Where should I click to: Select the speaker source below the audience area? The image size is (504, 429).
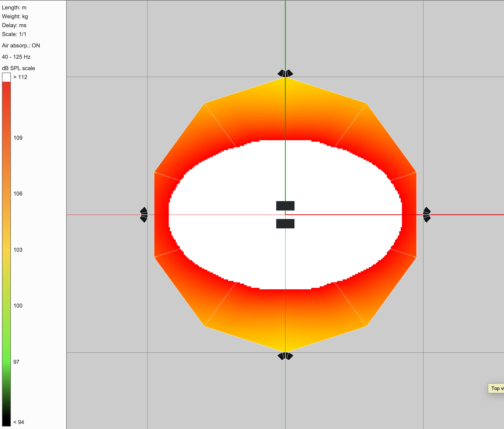(x=285, y=356)
